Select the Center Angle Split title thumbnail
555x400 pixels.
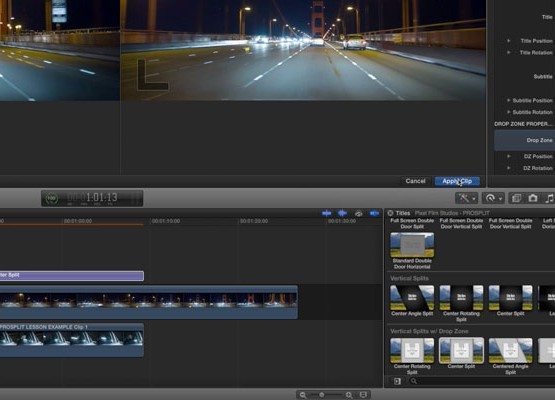click(412, 298)
